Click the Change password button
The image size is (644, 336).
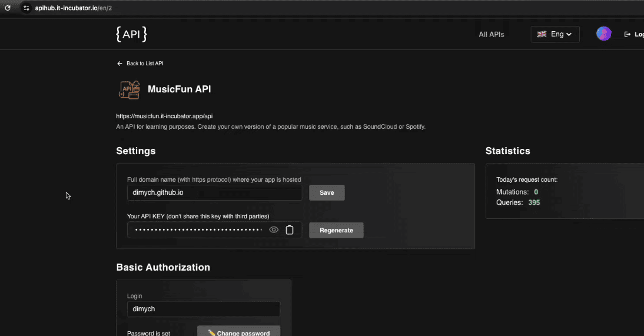[238, 332]
